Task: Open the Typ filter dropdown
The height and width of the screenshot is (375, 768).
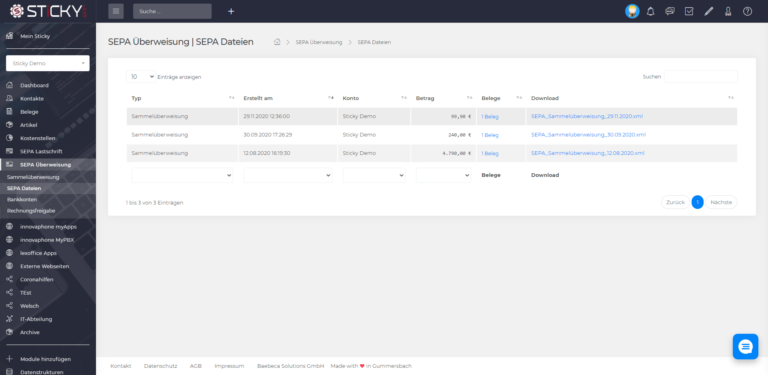Action: [x=182, y=175]
